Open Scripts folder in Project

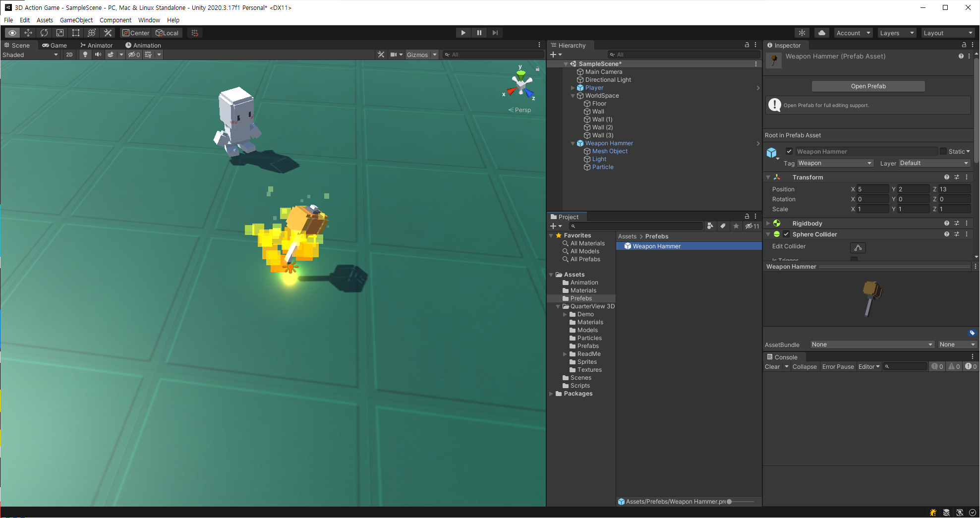(580, 386)
